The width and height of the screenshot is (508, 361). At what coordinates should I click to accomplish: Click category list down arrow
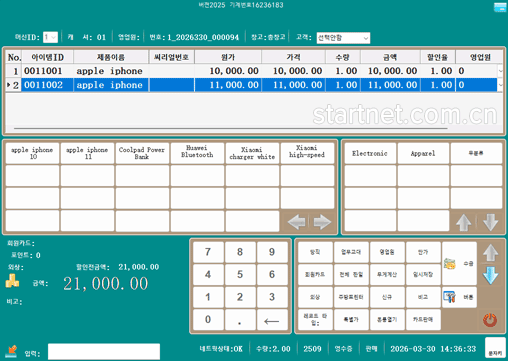490,222
